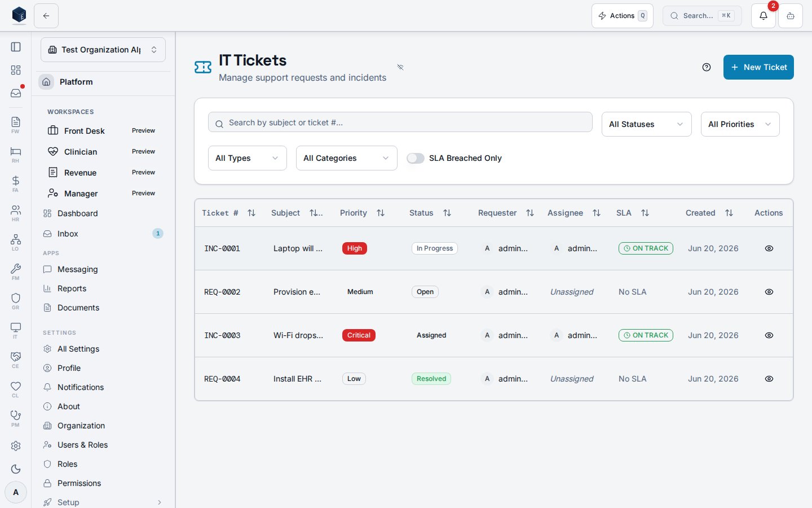View ticket INC-0001 eye icon
812x508 pixels.
click(769, 248)
